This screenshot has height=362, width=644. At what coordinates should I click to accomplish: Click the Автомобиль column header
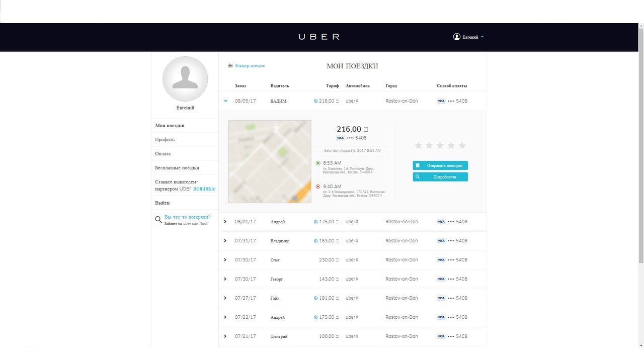pos(358,85)
